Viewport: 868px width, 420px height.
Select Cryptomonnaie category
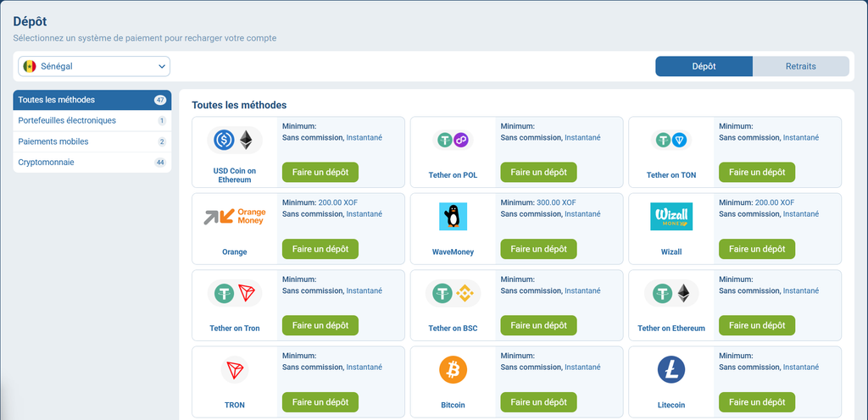(x=92, y=163)
